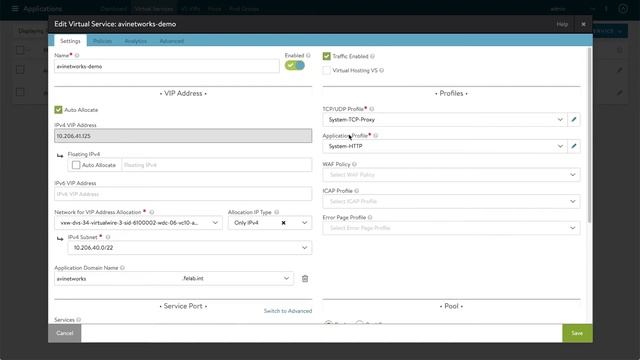Edit the Application Profile with pencil icon
The height and width of the screenshot is (360, 640).
(573, 146)
